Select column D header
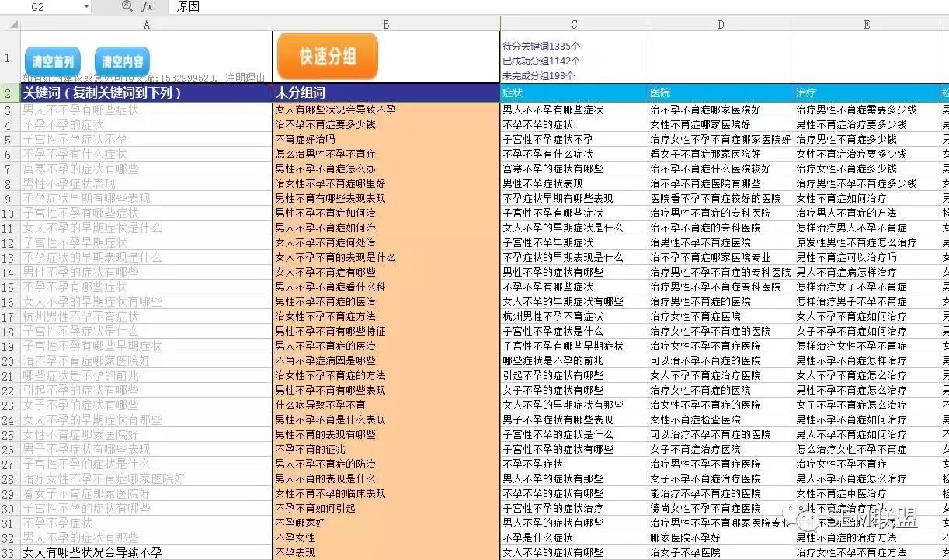 [x=721, y=25]
